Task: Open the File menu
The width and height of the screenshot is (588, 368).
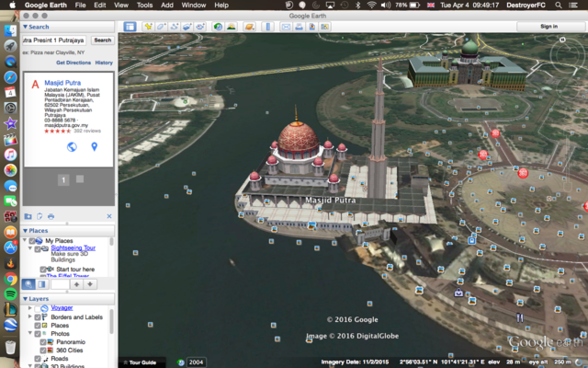Action: click(x=80, y=6)
